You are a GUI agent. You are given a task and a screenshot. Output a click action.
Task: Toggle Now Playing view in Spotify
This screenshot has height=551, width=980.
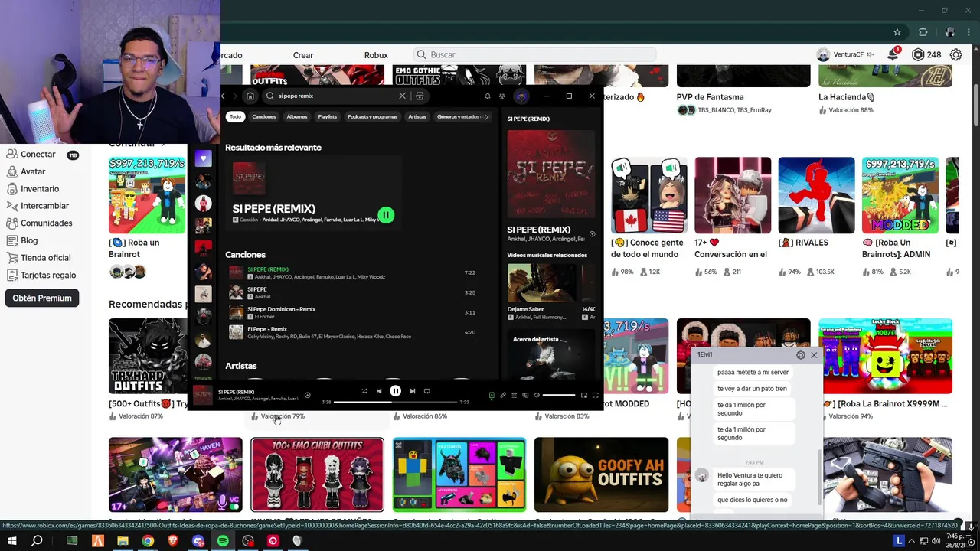click(x=492, y=396)
